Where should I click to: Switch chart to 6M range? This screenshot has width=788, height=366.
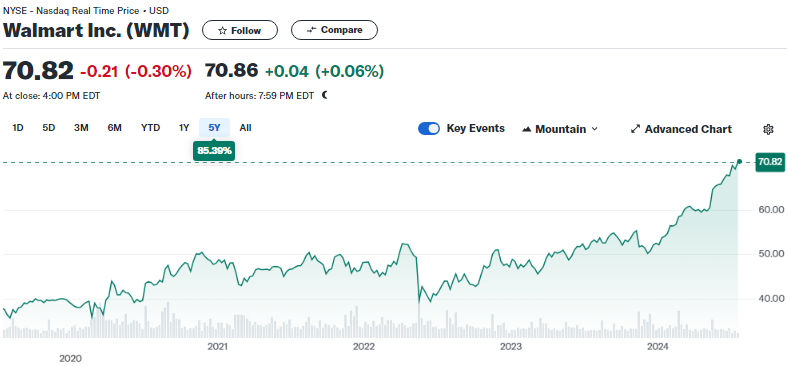pos(115,128)
